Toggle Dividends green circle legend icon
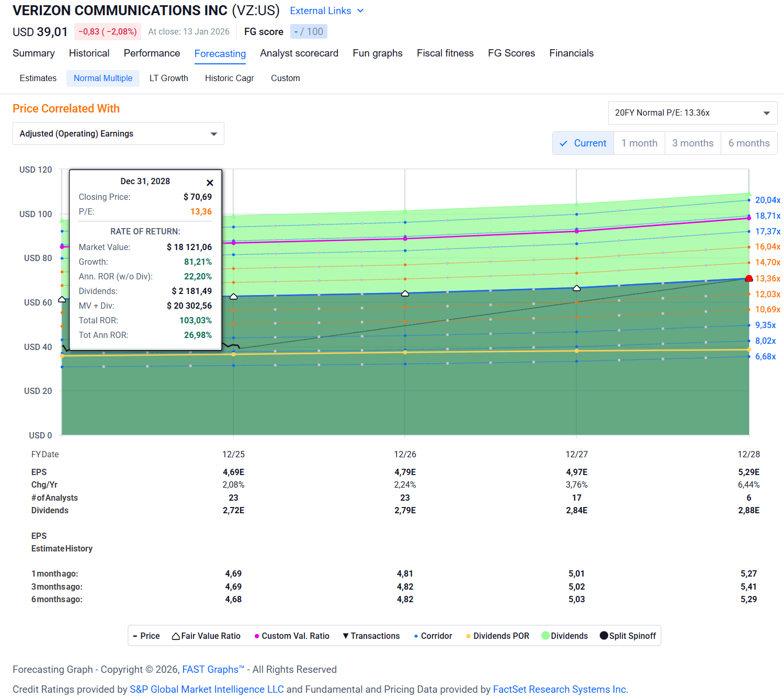This screenshot has height=699, width=784. pos(546,636)
